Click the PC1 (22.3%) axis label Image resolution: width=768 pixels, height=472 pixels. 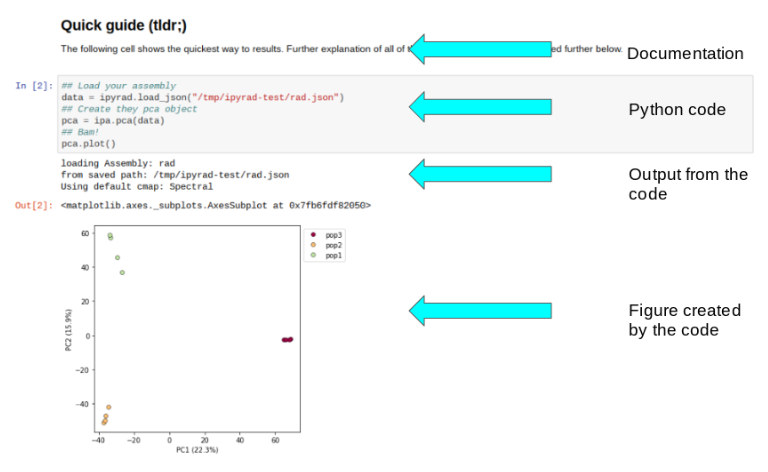tap(197, 450)
